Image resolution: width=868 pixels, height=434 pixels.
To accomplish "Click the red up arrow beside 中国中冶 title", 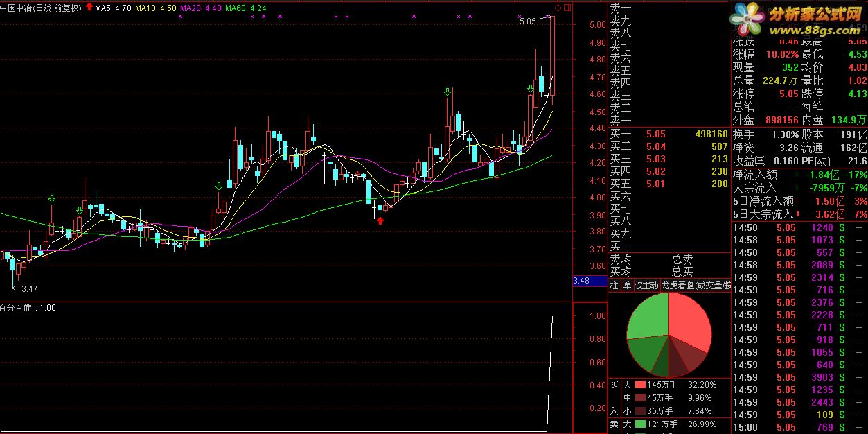I will coord(89,8).
